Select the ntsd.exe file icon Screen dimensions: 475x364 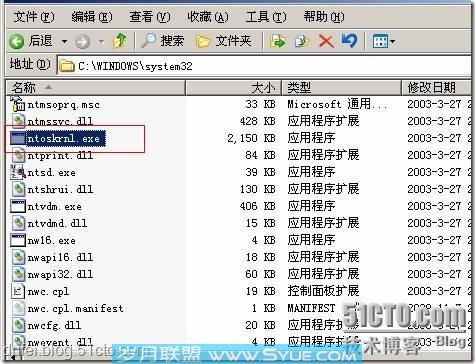click(18, 172)
